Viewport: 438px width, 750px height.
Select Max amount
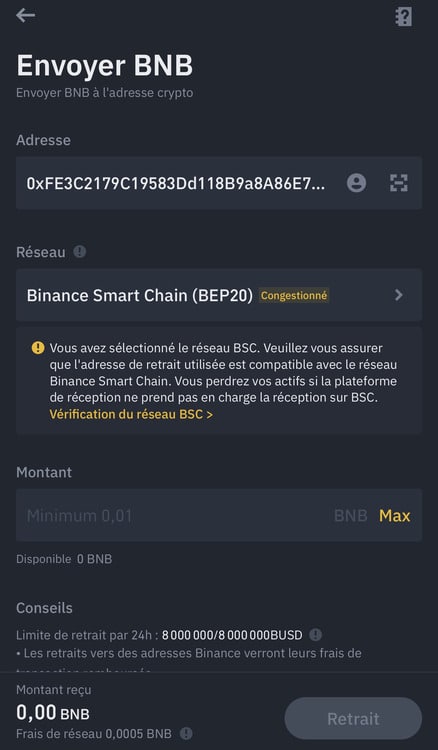coord(394,516)
